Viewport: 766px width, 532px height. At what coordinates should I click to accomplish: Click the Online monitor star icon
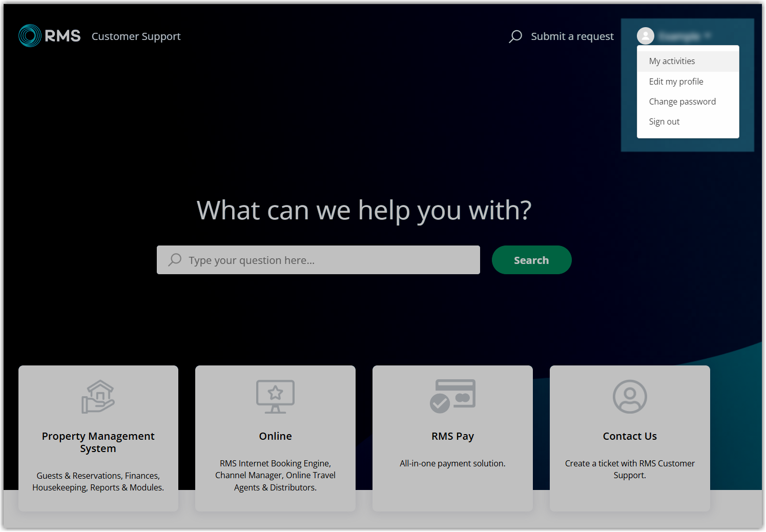click(x=275, y=396)
